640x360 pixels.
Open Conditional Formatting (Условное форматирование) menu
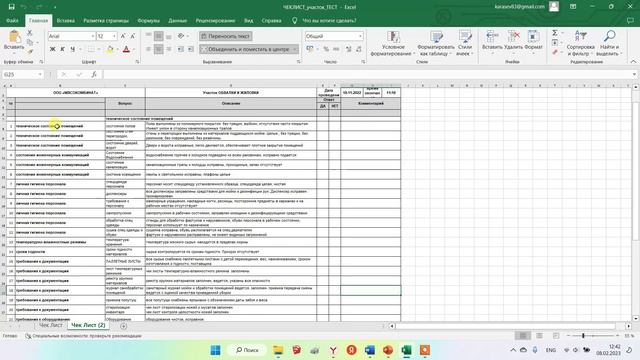coord(392,43)
